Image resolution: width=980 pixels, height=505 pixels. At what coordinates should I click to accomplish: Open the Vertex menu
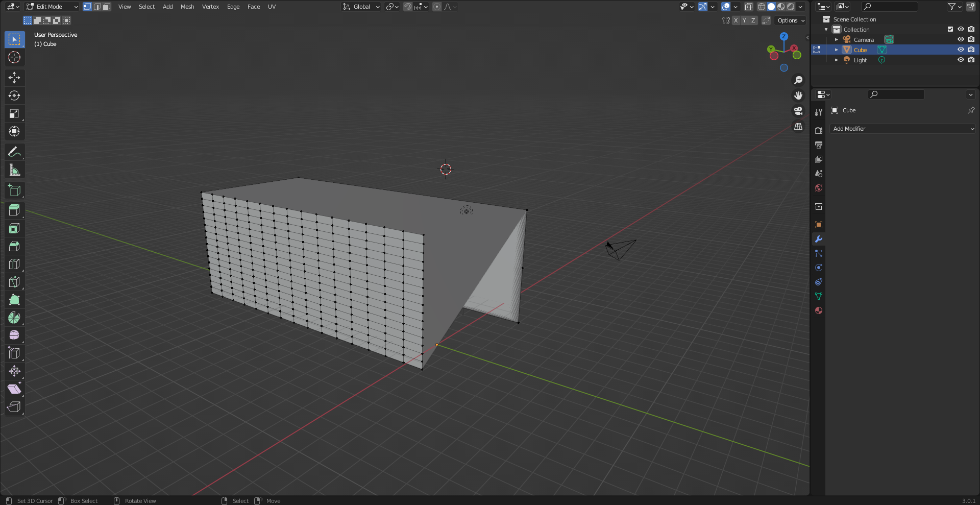point(210,7)
